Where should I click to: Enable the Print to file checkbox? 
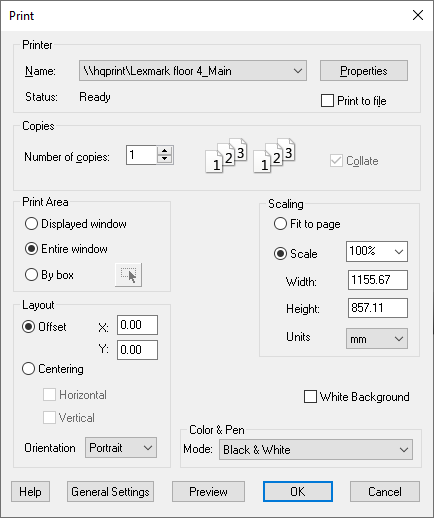click(x=327, y=101)
